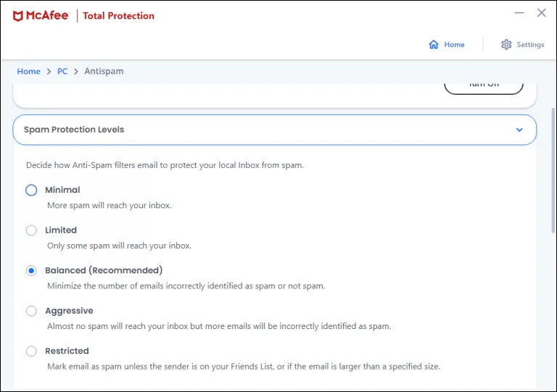This screenshot has height=392, width=557.
Task: Click the Home house icon
Action: [434, 45]
